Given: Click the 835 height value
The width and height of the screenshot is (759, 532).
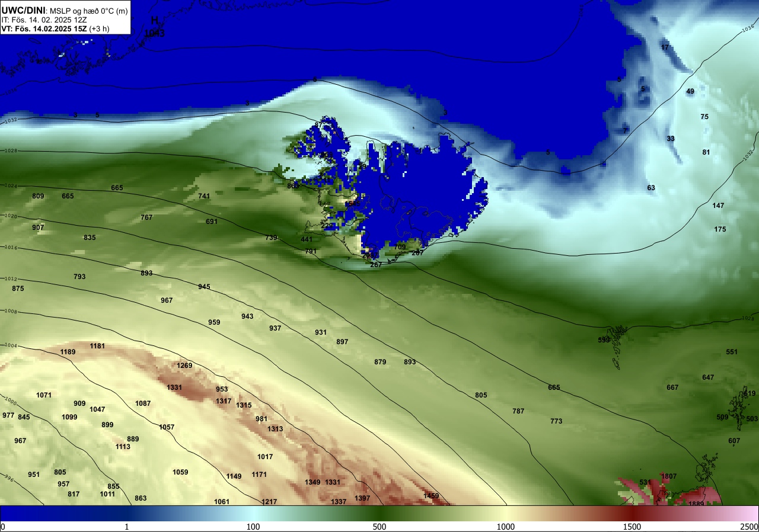Looking at the screenshot, I should click(x=90, y=238).
